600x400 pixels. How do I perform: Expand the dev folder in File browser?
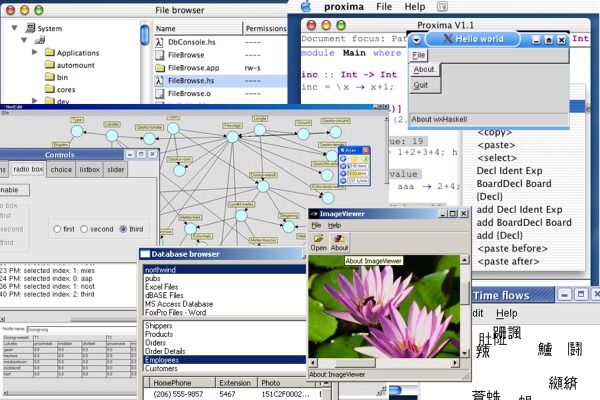(x=35, y=100)
